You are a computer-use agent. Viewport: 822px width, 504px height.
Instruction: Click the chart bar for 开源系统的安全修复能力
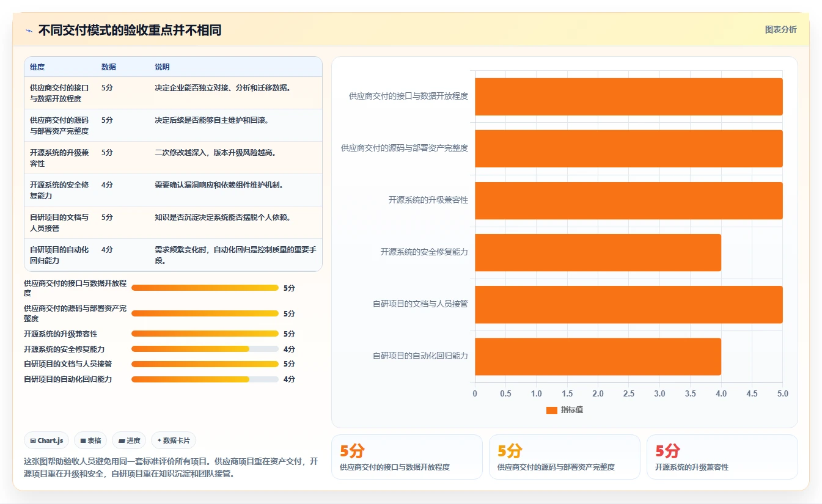click(x=598, y=252)
